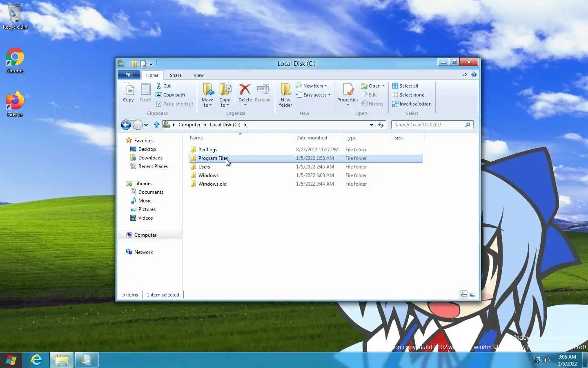Open Recycle Bin desktop icon
The height and width of the screenshot is (368, 588).
pyautogui.click(x=15, y=17)
